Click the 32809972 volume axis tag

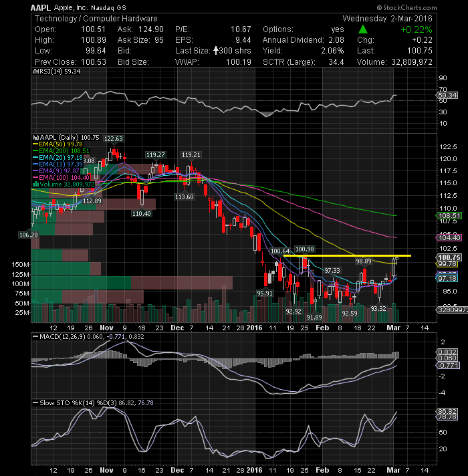pos(452,310)
